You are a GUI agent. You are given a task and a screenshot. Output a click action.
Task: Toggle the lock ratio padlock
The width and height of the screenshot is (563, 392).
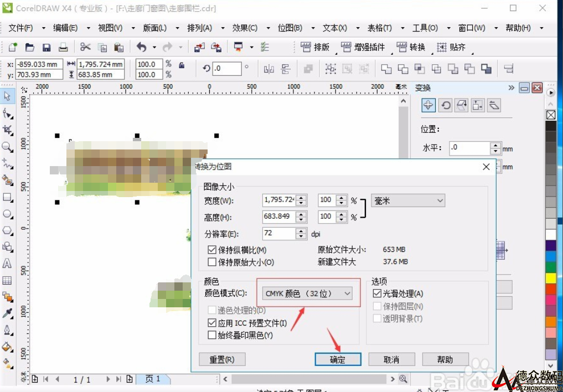click(182, 65)
